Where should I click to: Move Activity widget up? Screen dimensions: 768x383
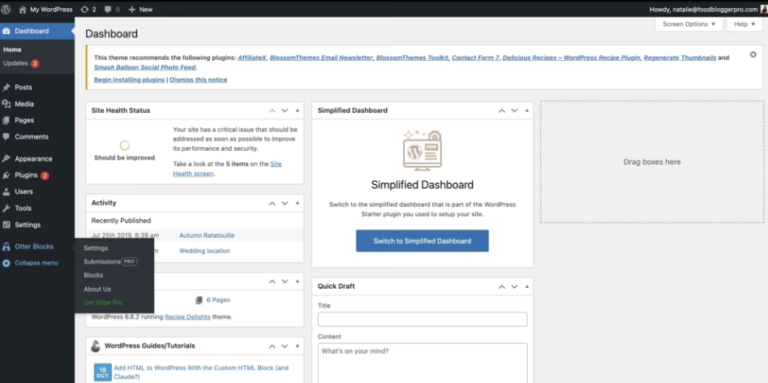pos(272,203)
